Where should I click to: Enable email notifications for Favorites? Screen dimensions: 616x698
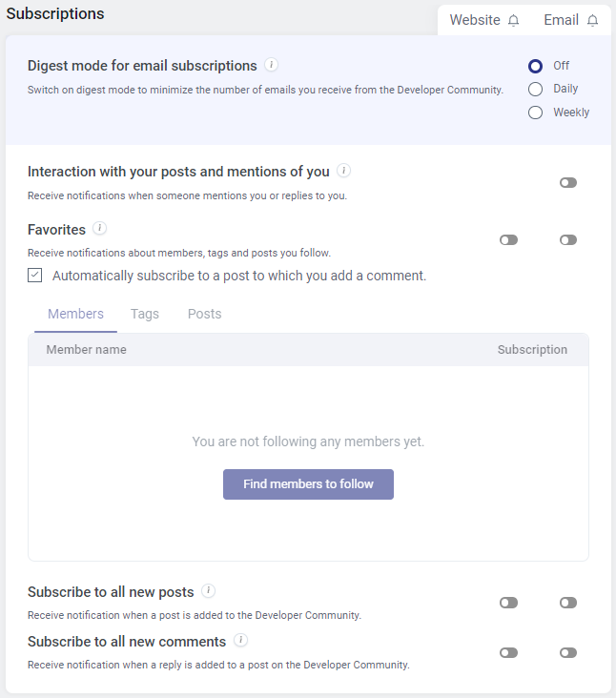pos(568,240)
